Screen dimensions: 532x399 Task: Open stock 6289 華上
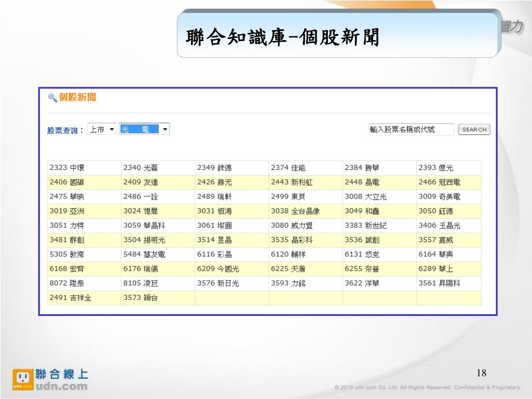click(436, 269)
